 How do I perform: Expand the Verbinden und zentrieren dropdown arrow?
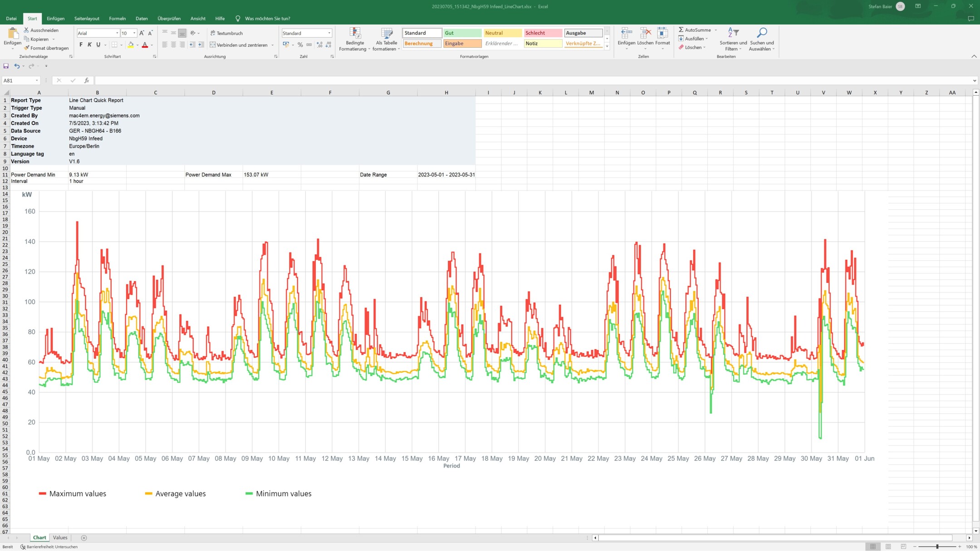point(272,45)
